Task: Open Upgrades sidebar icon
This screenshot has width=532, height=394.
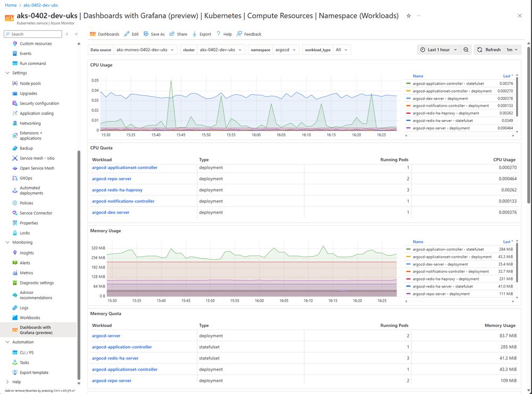Action: click(14, 93)
